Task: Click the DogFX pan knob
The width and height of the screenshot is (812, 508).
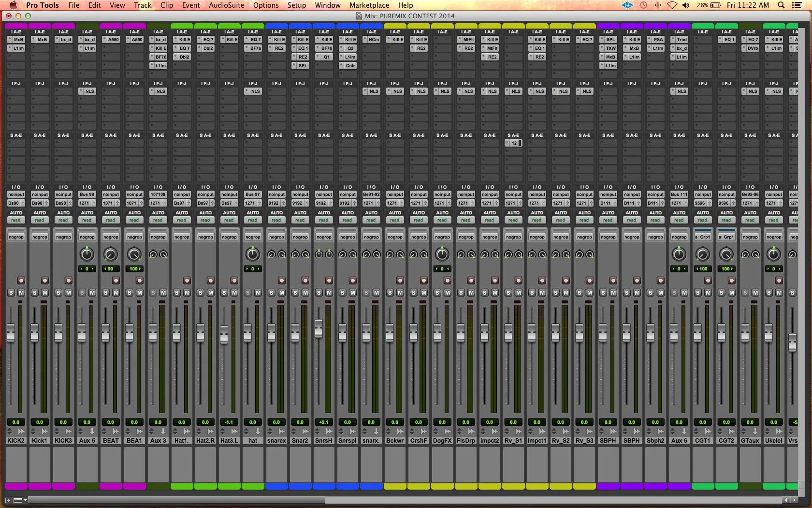Action: coord(442,254)
